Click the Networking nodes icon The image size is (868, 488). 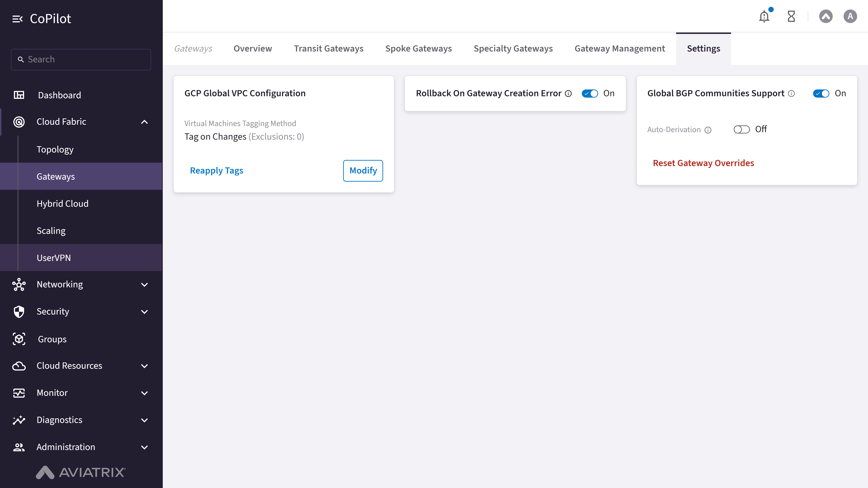click(x=19, y=285)
